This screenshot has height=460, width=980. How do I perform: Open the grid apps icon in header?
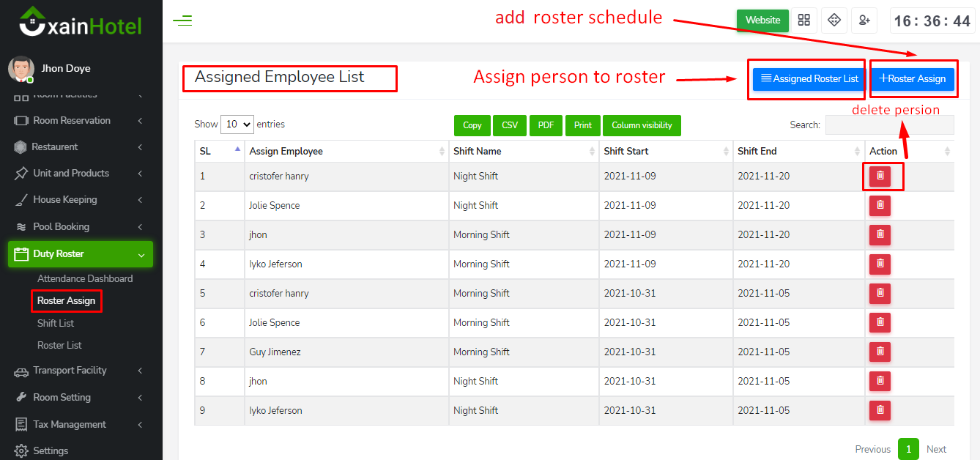click(x=804, y=21)
